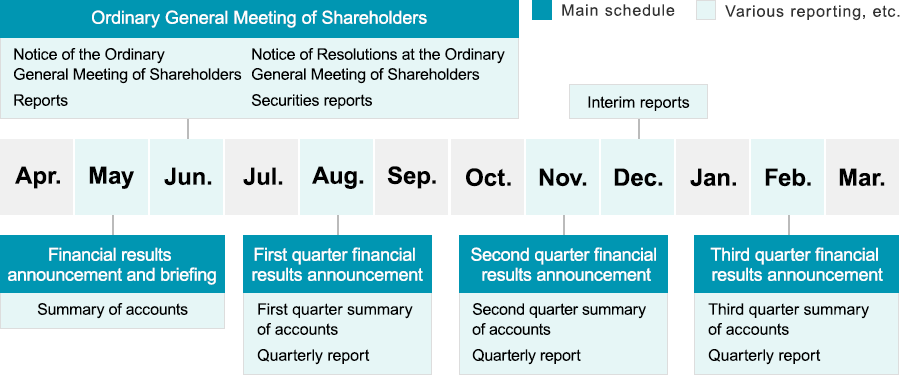
Task: Select Quarterly report under First quarter
Action: tap(313, 355)
